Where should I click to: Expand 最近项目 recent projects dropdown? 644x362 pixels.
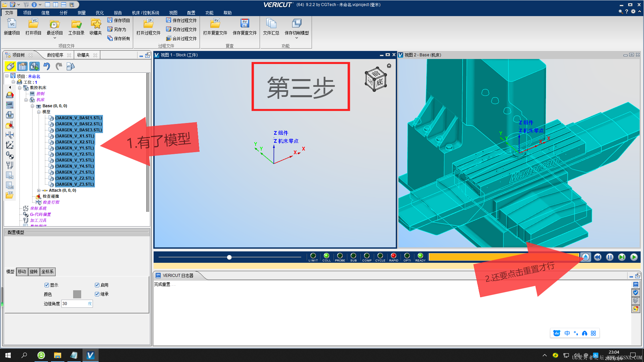point(55,38)
